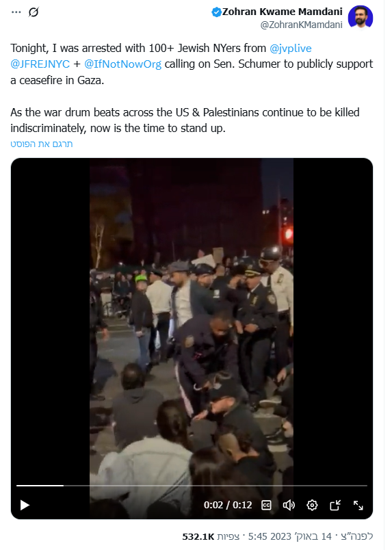
Task: Open Zohran Mamdani's profile avatar
Action: [x=361, y=17]
